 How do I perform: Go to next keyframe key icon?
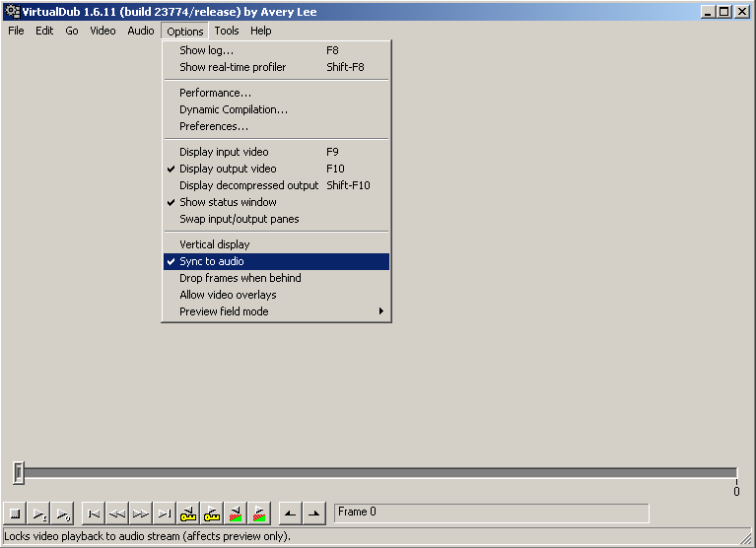(212, 514)
